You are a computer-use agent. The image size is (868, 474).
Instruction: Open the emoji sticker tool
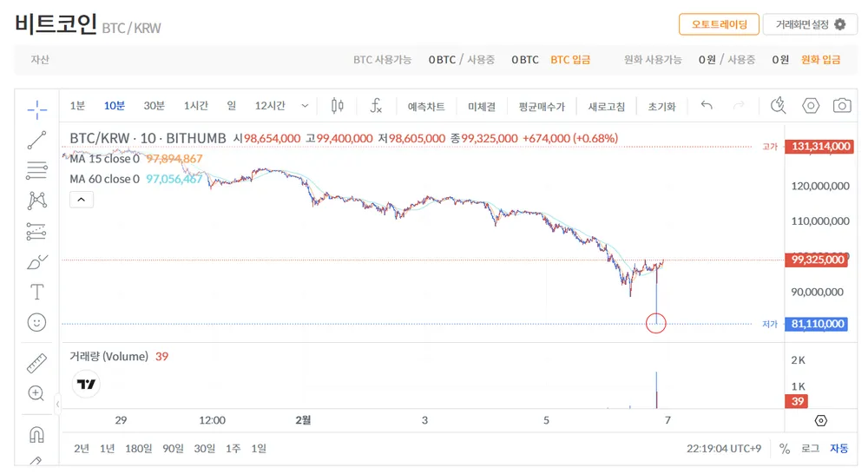click(36, 322)
